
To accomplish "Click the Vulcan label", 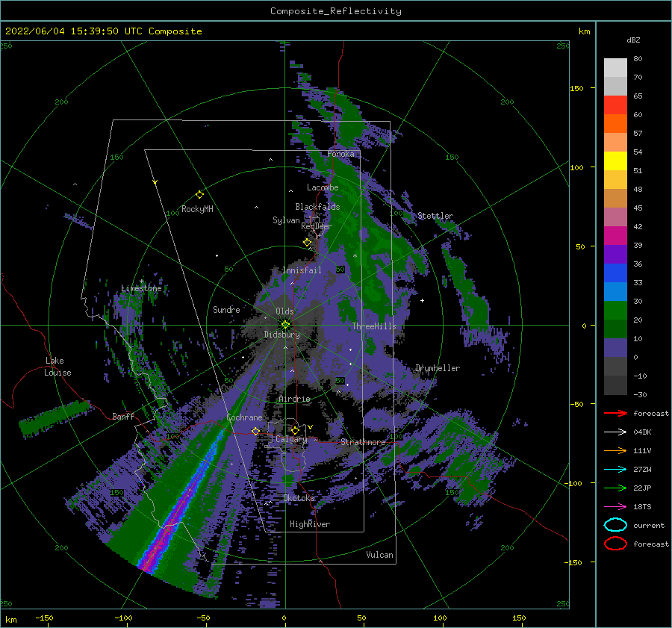I will (x=380, y=555).
